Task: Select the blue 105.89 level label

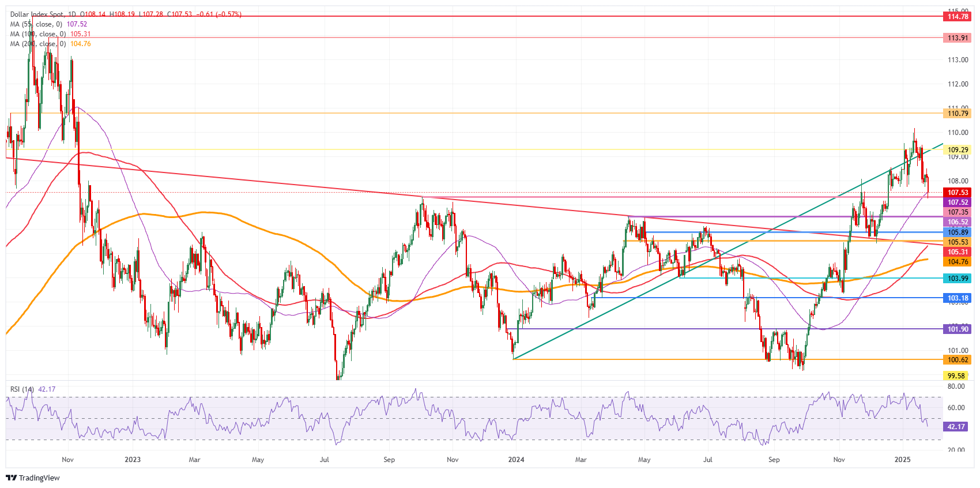Action: pos(958,232)
